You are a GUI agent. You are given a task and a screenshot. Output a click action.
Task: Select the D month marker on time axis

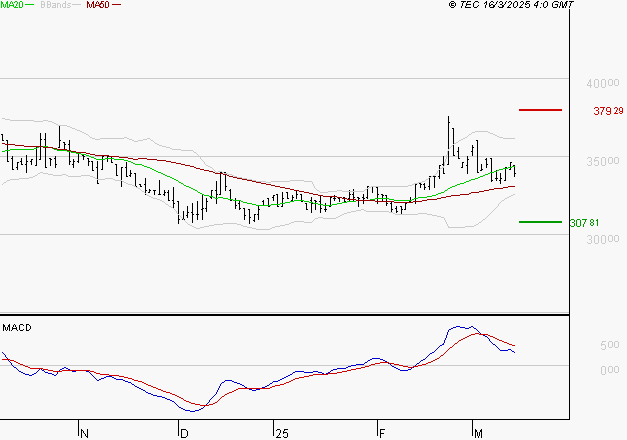(x=184, y=432)
